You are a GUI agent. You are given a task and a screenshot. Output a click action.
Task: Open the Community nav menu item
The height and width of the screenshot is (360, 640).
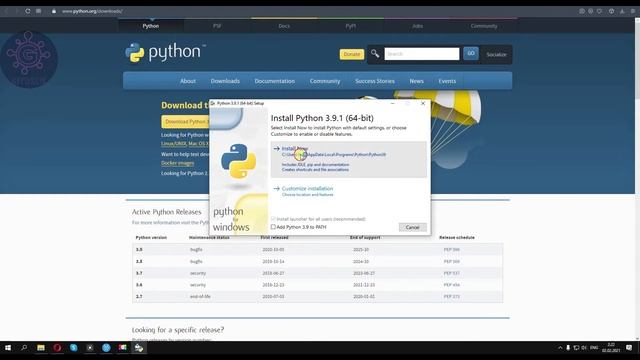324,81
